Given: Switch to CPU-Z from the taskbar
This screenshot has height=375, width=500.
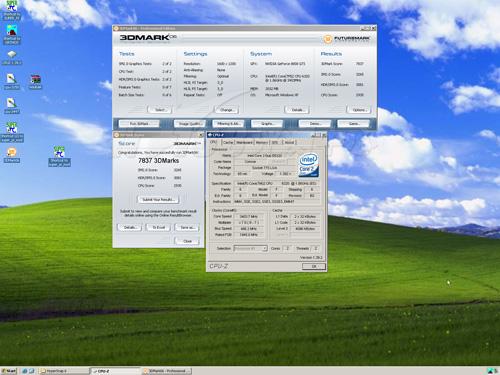Looking at the screenshot, I should pos(115,371).
